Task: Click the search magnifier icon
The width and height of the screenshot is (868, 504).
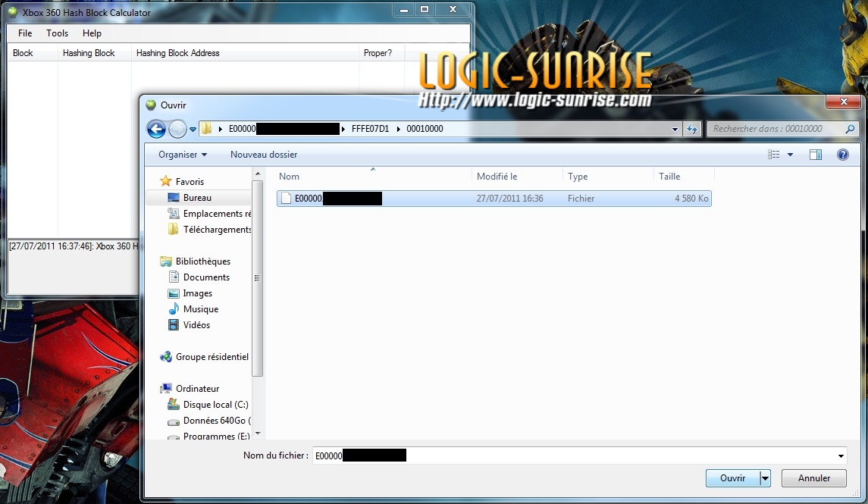Action: point(851,129)
